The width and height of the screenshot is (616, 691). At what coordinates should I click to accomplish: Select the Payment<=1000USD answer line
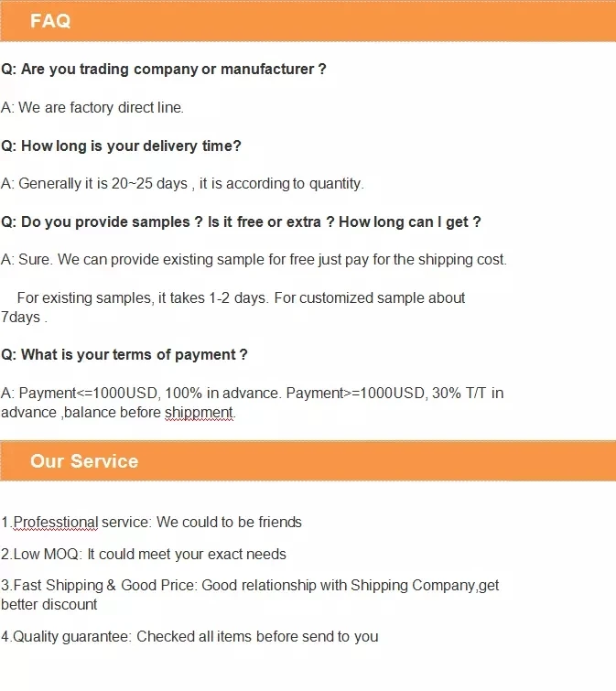(252, 393)
